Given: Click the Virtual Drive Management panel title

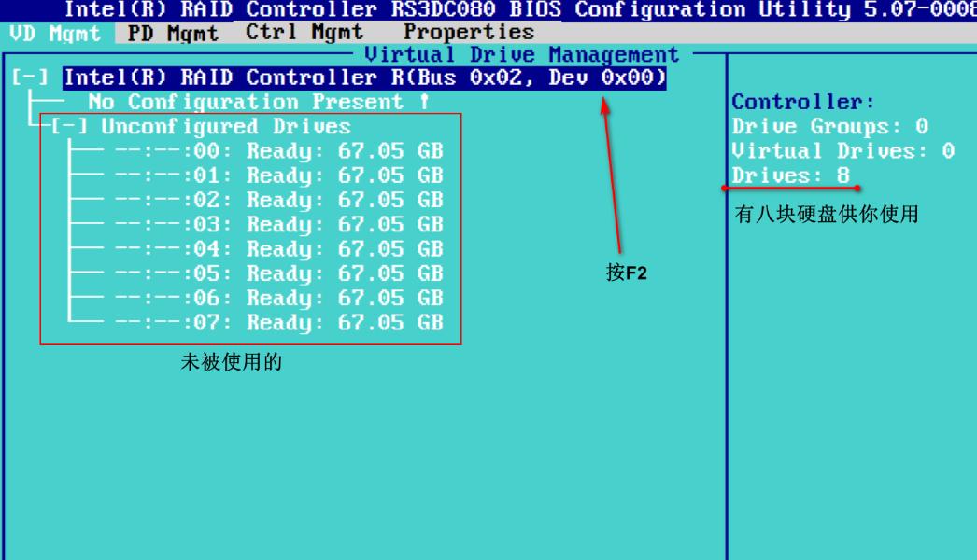Looking at the screenshot, I should coord(521,55).
